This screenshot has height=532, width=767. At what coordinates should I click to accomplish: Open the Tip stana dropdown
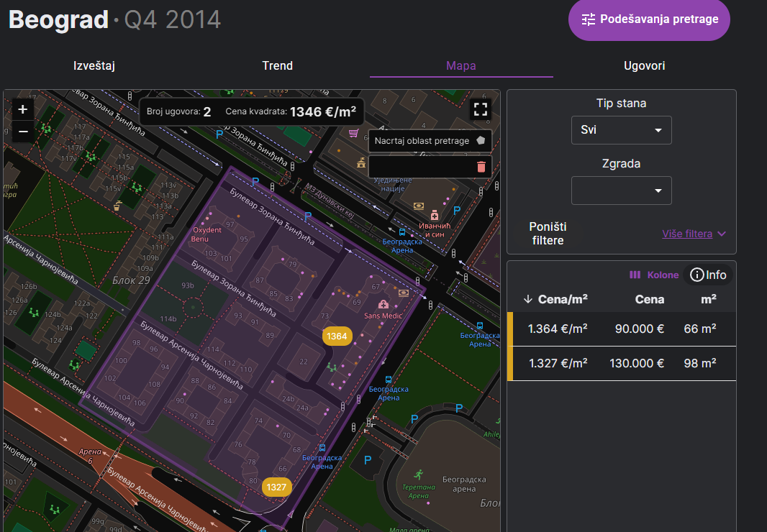(x=621, y=130)
